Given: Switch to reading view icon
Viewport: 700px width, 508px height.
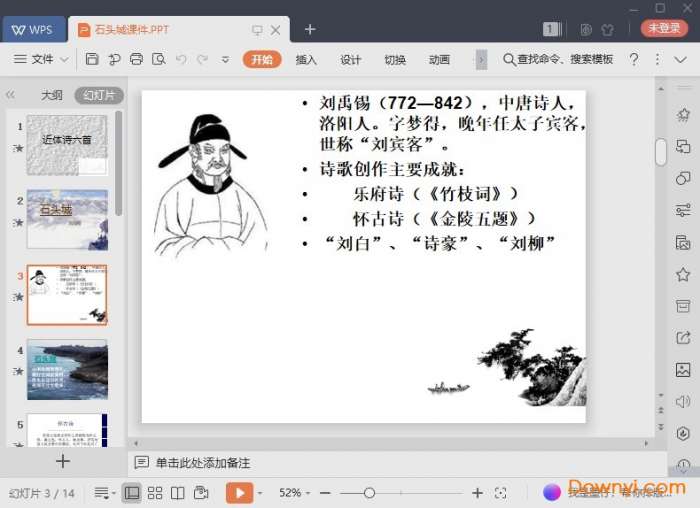Looking at the screenshot, I should click(x=178, y=493).
